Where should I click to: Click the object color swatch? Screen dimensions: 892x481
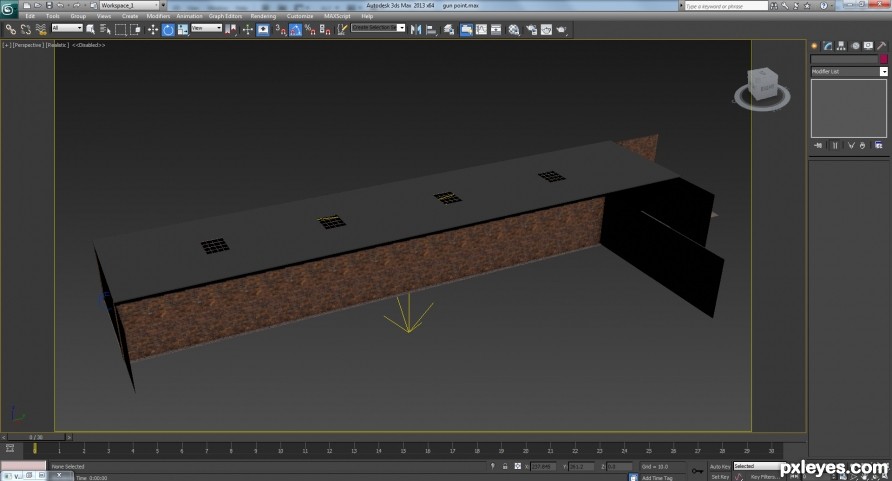click(883, 59)
